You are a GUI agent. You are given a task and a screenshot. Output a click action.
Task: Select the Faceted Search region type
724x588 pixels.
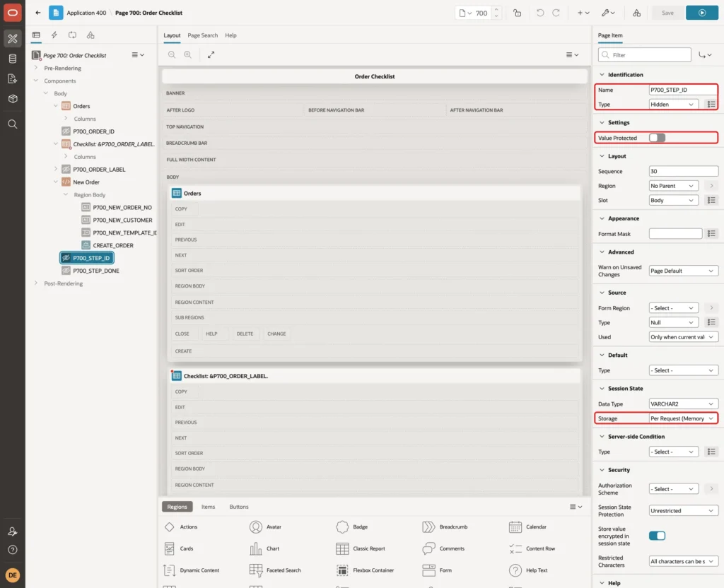(275, 570)
